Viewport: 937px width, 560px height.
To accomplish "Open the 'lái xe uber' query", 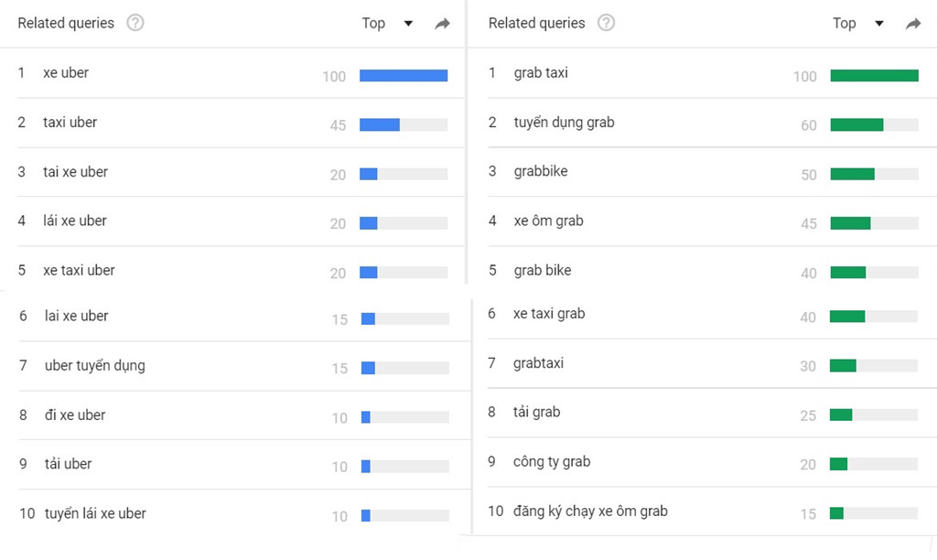I will [x=75, y=221].
